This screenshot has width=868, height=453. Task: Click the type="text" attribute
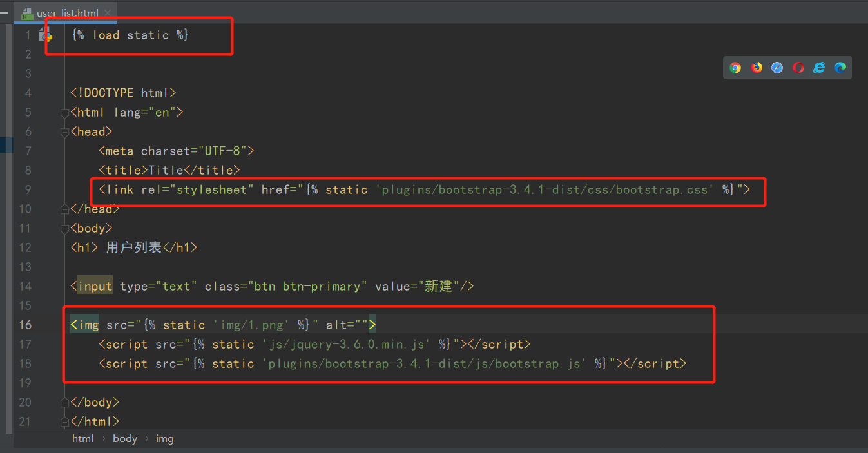[159, 286]
